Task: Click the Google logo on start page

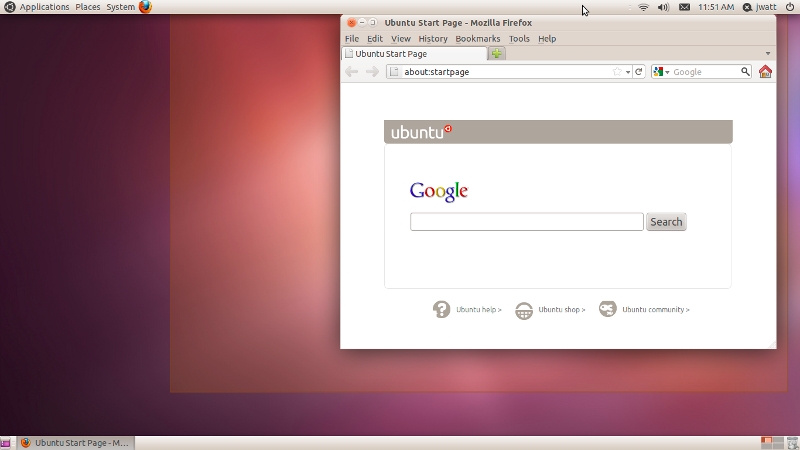Action: (439, 192)
